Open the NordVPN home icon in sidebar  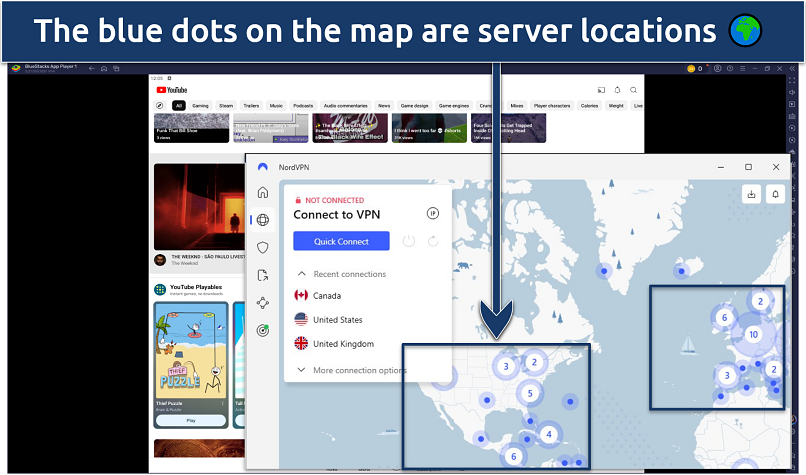[x=263, y=193]
